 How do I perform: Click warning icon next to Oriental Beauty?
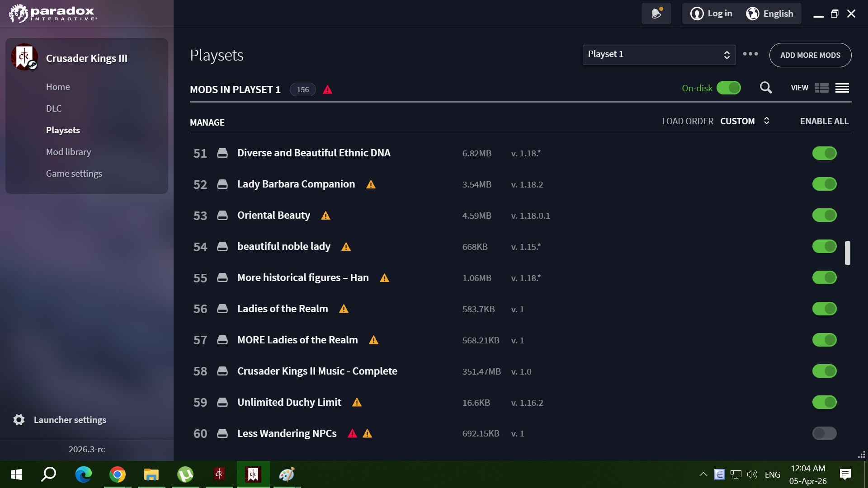(325, 216)
